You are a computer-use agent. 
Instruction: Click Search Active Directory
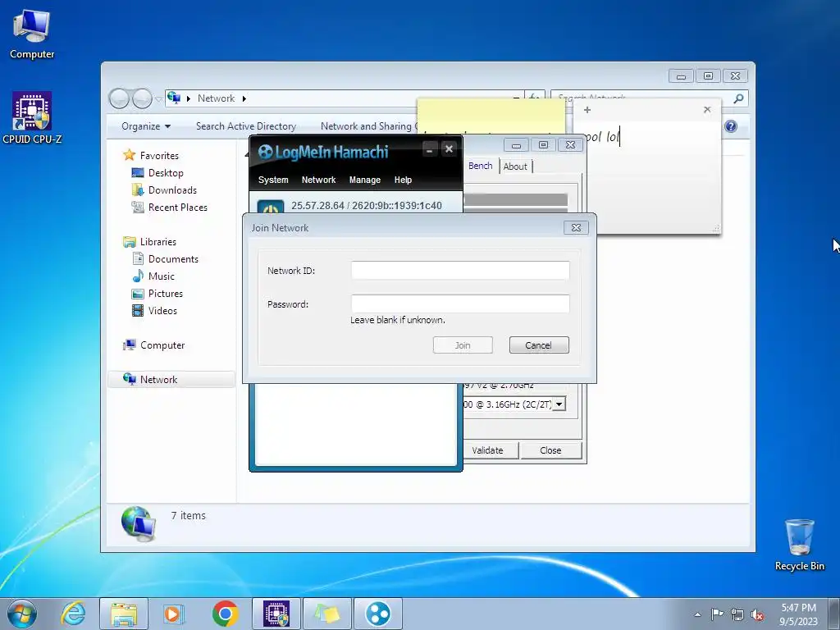[246, 126]
